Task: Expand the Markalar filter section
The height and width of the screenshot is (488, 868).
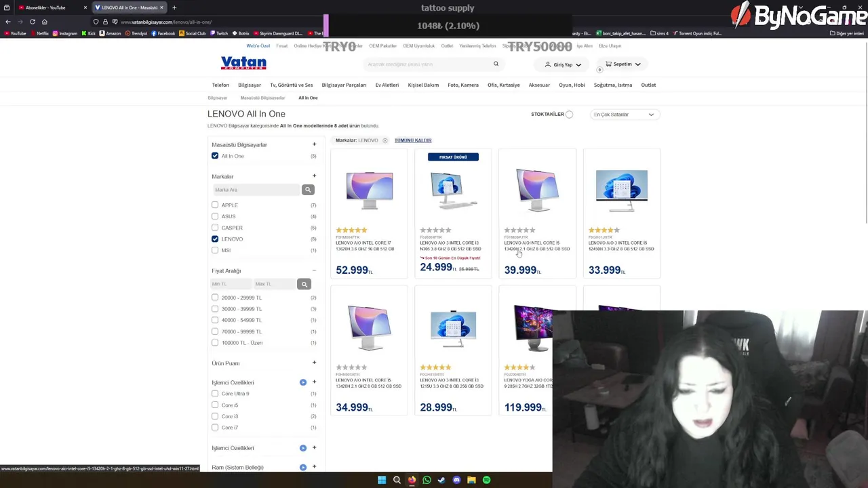Action: (x=314, y=176)
